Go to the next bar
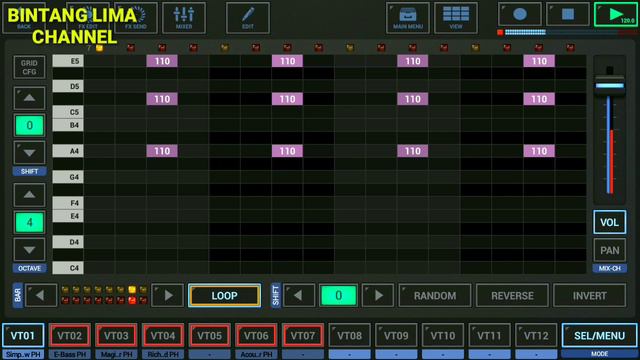 pyautogui.click(x=168, y=295)
